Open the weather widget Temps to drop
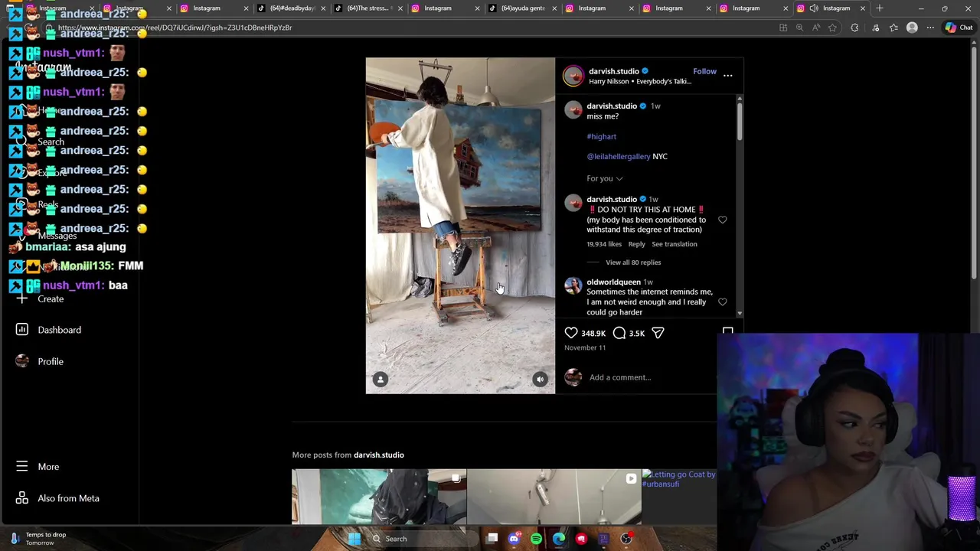Viewport: 980px width, 551px height. pos(38,539)
